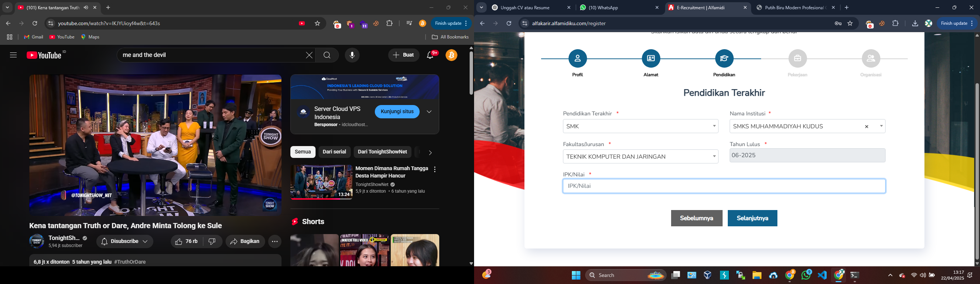Open tab search dropdown in left browser
Screen dimensions: 980x284
tap(7, 8)
